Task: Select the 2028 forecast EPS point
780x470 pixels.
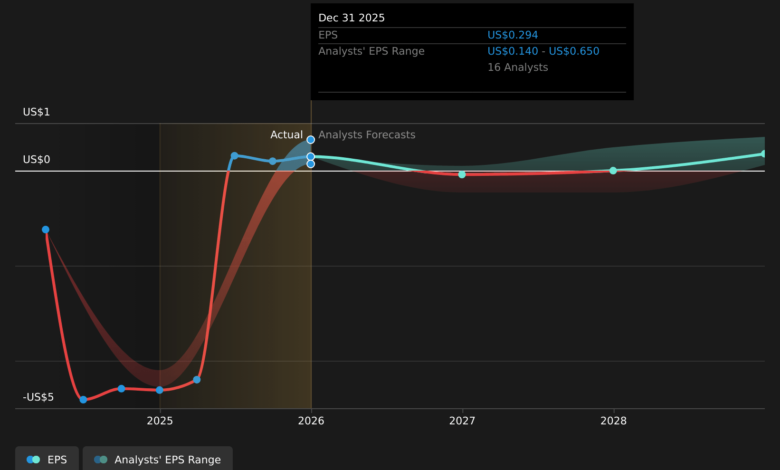Action: pyautogui.click(x=613, y=170)
